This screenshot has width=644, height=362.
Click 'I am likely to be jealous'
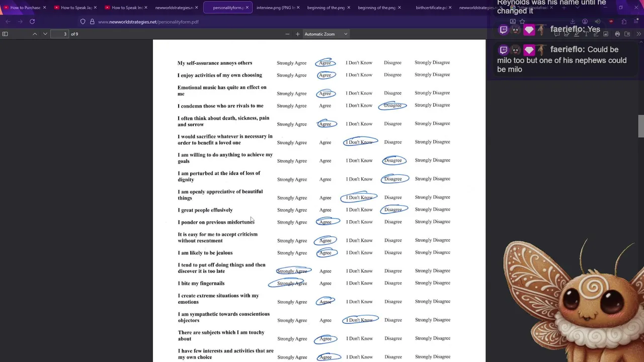205,252
